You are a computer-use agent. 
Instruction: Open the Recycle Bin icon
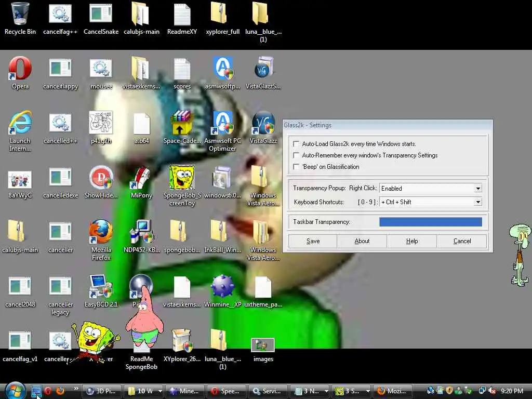point(20,19)
